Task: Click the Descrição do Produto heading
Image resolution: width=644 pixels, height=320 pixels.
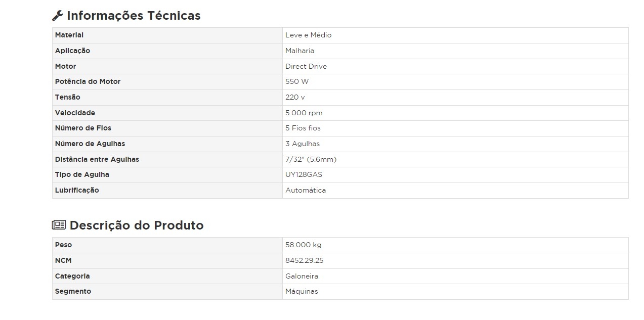Action: click(137, 225)
